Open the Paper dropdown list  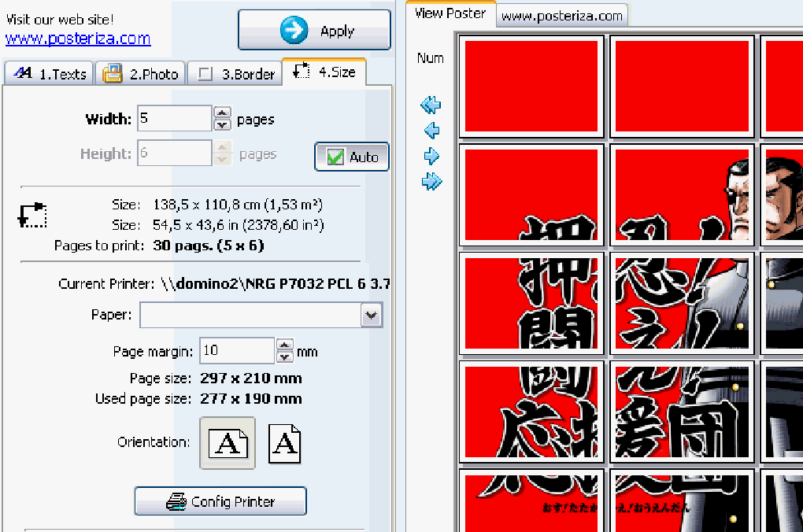pos(372,315)
